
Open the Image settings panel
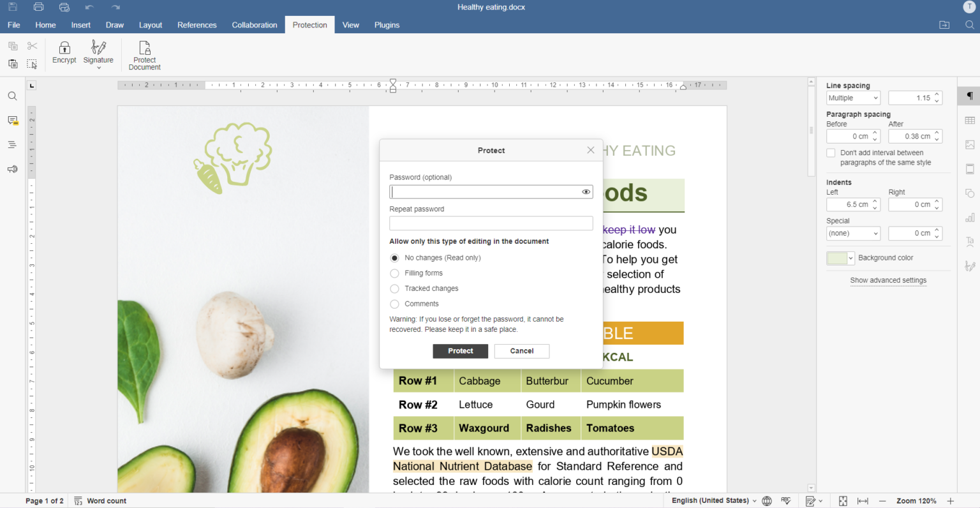(x=970, y=144)
